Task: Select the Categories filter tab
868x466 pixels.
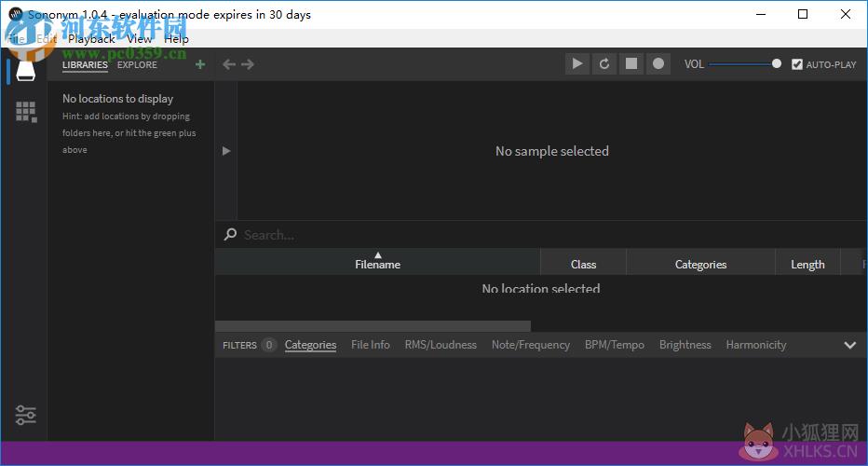Action: click(310, 345)
